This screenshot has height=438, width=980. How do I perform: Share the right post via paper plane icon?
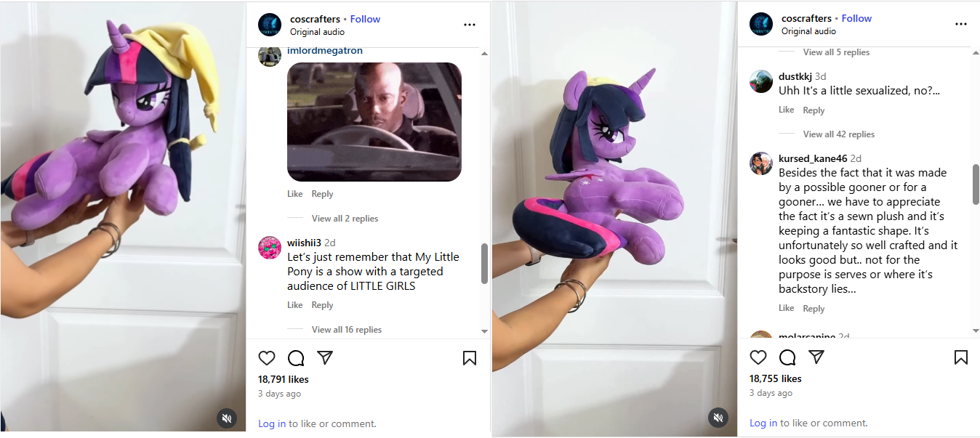[x=816, y=357]
